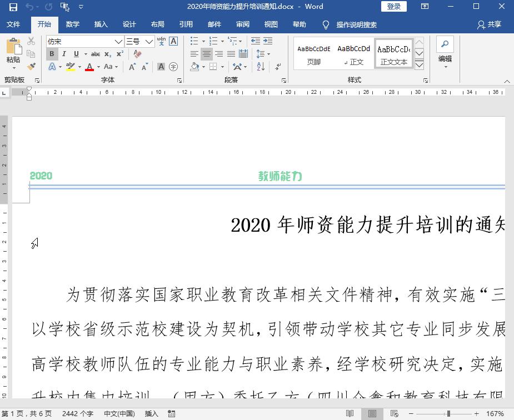Click the 登录 sign-in button
The width and height of the screenshot is (514, 420).
393,6
